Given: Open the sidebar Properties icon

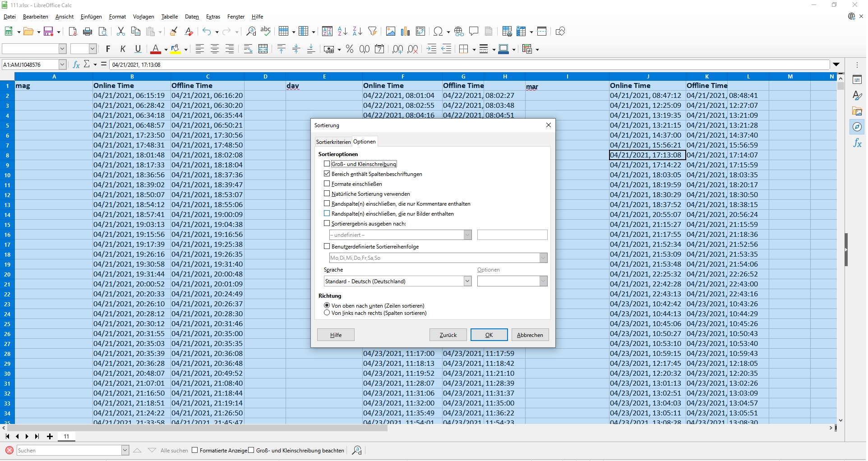Looking at the screenshot, I should [857, 80].
